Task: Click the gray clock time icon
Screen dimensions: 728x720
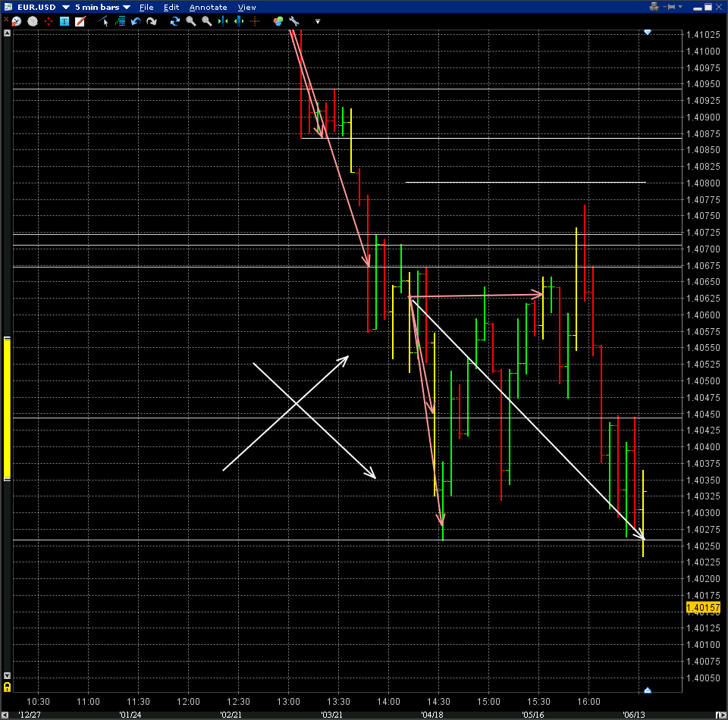Action: point(33,21)
